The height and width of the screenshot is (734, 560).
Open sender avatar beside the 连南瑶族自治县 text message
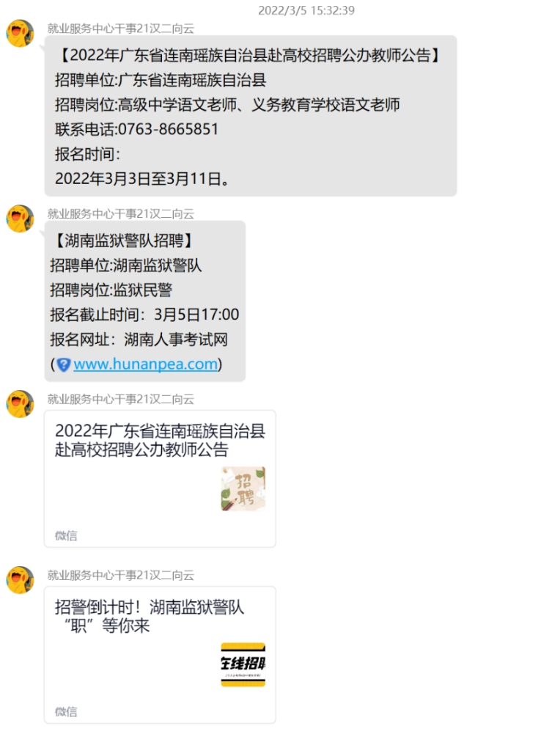[20, 33]
